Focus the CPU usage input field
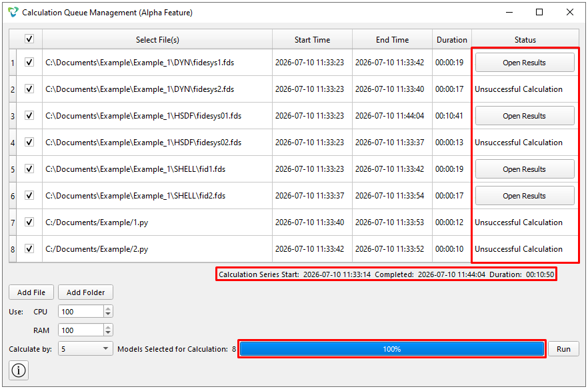This screenshot has width=588, height=389. 81,312
